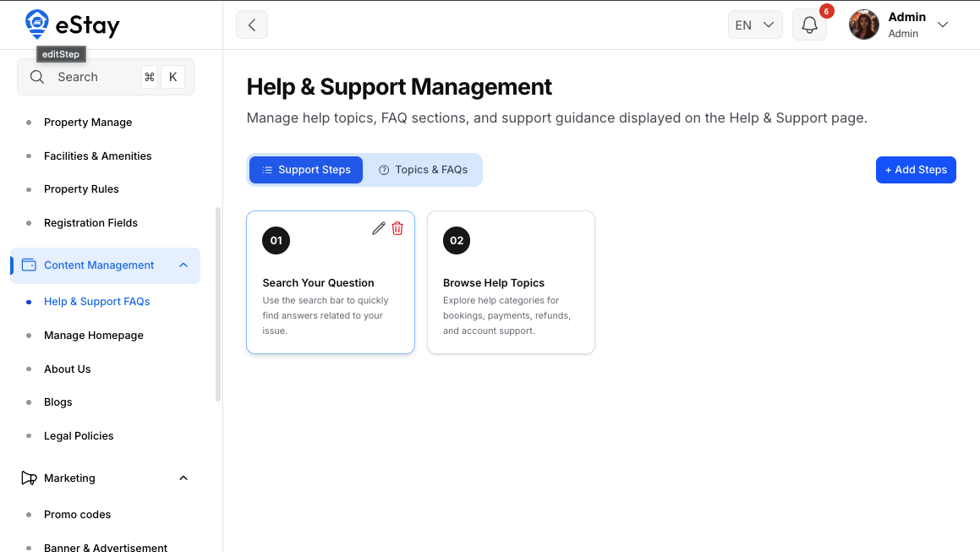Click the Admin user name text
Viewport: 980px width, 552px height.
907,18
